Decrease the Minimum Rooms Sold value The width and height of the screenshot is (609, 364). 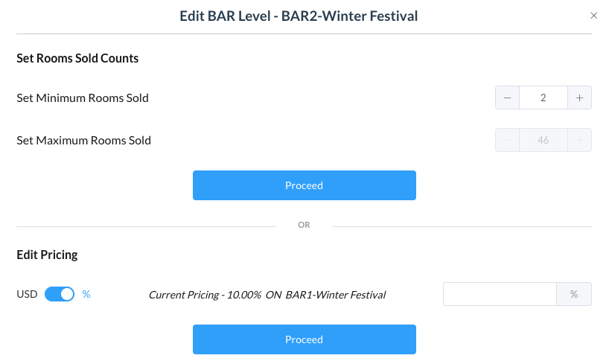coord(507,98)
